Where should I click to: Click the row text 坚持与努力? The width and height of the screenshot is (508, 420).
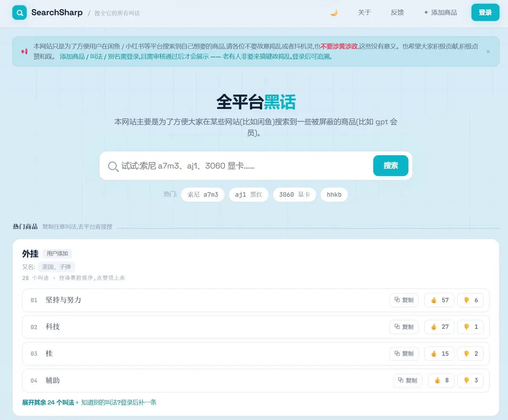pyautogui.click(x=63, y=300)
